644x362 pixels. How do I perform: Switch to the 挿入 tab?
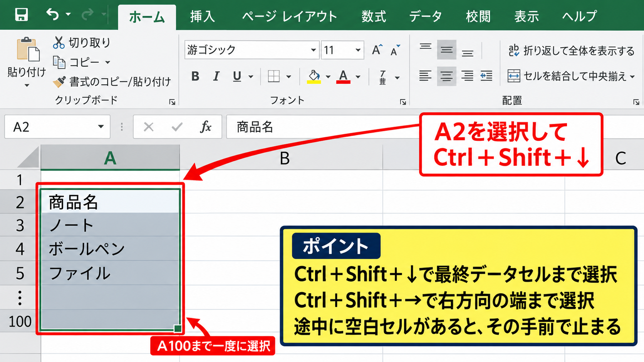tap(202, 17)
